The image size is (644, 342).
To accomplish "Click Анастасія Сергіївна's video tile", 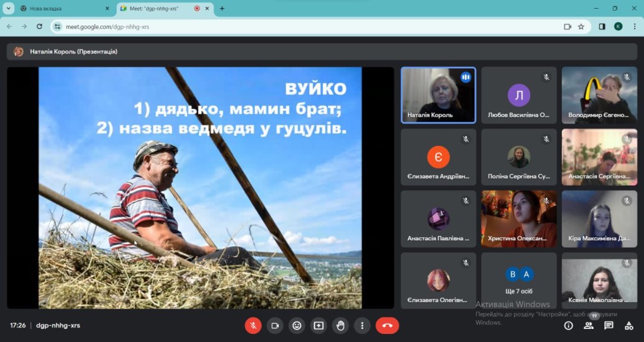I will click(599, 157).
